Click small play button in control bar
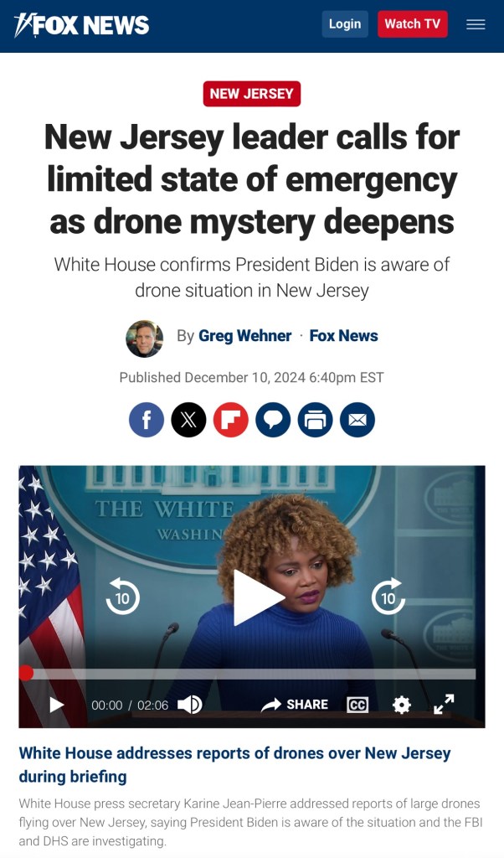504x858 pixels. tap(57, 705)
